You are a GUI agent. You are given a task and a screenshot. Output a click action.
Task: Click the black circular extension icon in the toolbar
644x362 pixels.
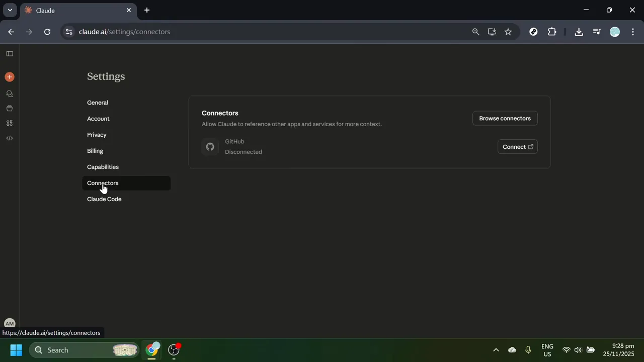(534, 32)
